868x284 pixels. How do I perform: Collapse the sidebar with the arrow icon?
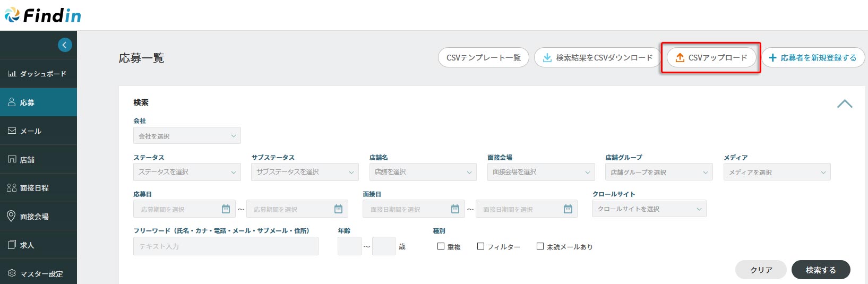click(x=65, y=45)
